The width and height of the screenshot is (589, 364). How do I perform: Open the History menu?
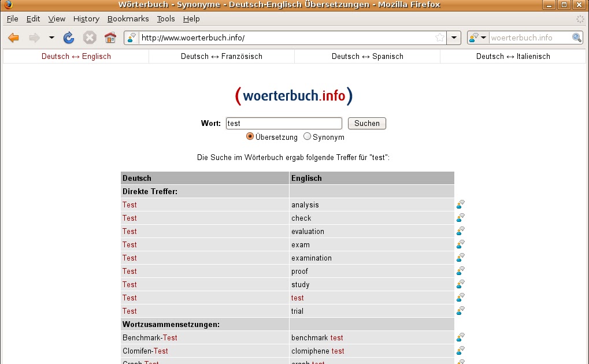pyautogui.click(x=86, y=19)
